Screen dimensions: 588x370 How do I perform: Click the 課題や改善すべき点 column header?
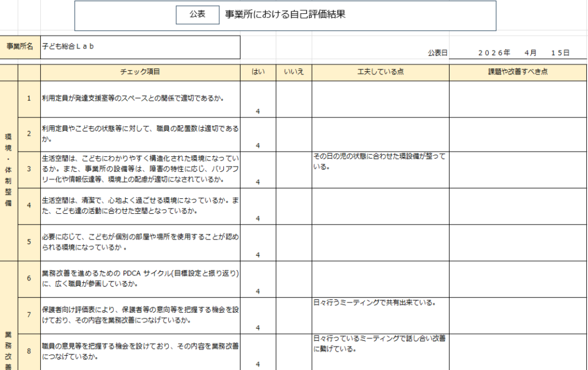click(x=518, y=72)
